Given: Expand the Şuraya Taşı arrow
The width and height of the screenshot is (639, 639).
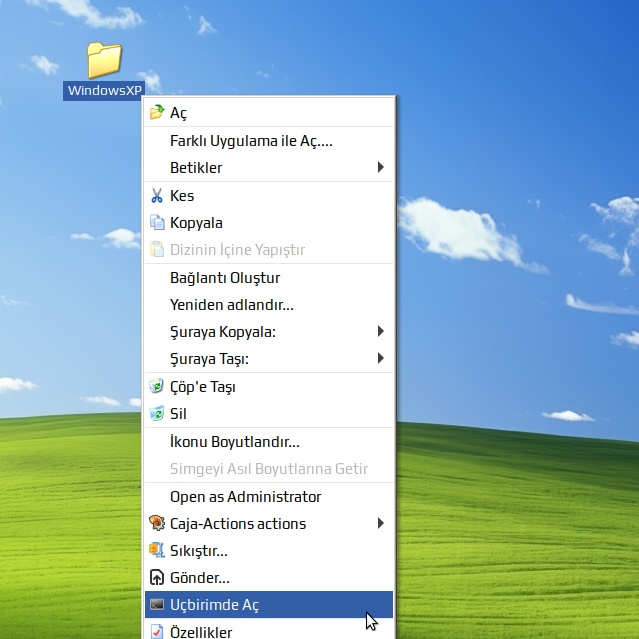Looking at the screenshot, I should [x=381, y=358].
